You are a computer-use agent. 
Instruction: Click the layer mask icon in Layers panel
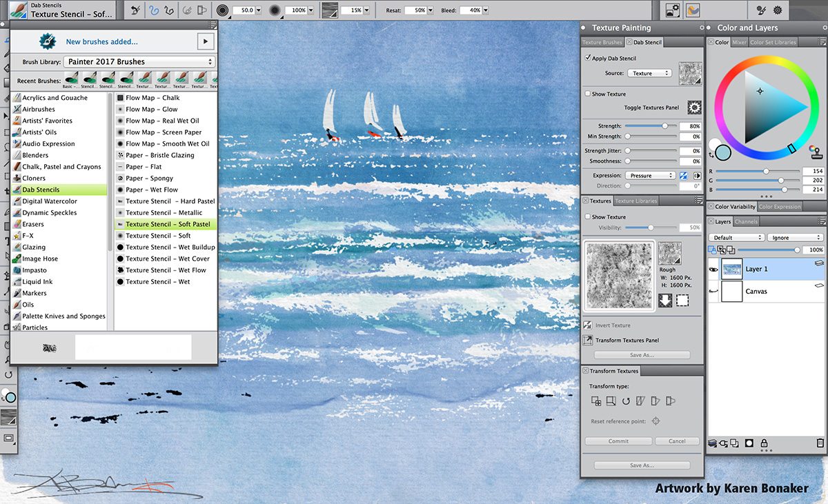pos(749,443)
